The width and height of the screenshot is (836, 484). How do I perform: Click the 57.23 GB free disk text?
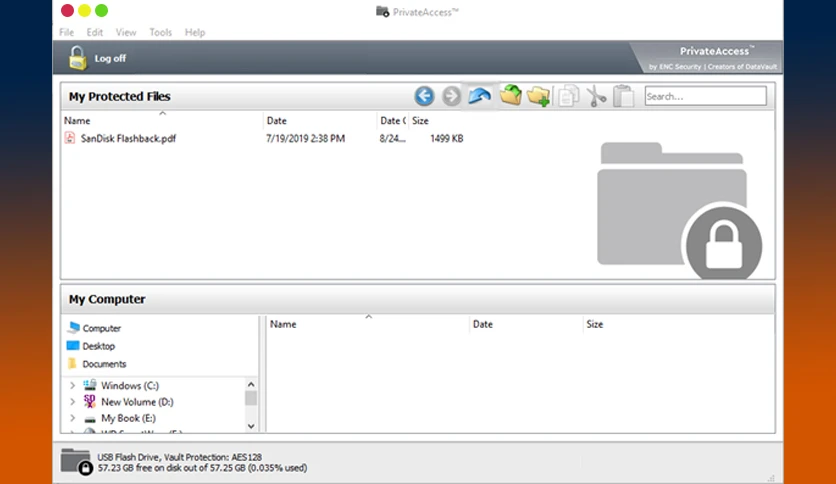click(x=202, y=468)
